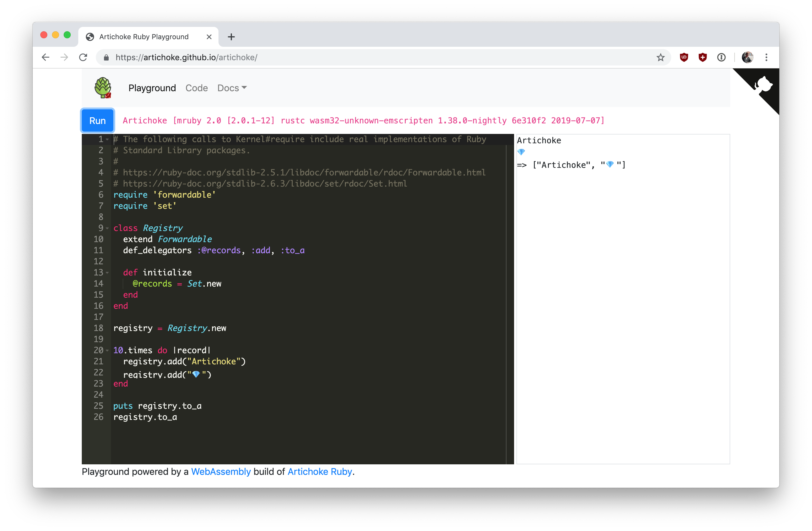Bookmark page with the star icon
This screenshot has height=531, width=812.
(660, 57)
